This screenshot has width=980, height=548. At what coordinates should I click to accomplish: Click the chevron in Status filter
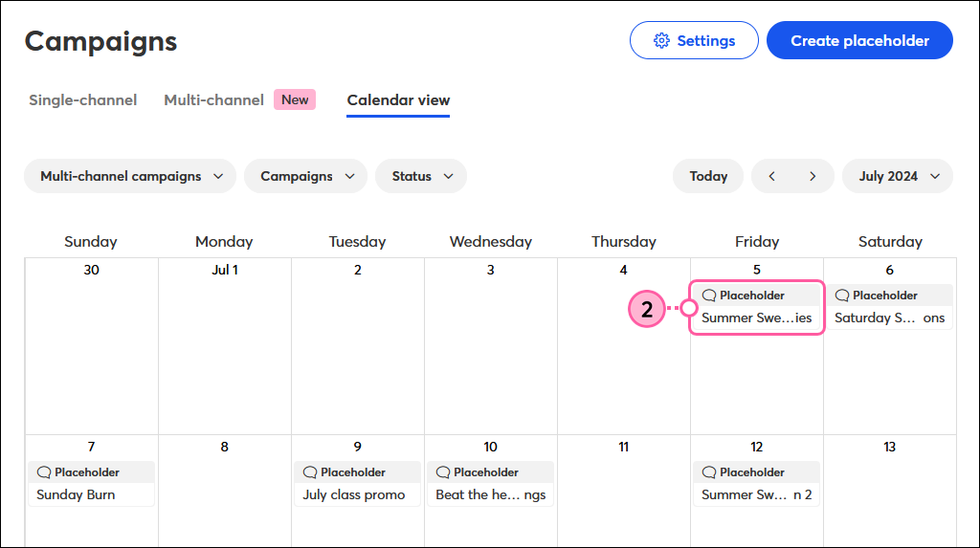tap(449, 176)
